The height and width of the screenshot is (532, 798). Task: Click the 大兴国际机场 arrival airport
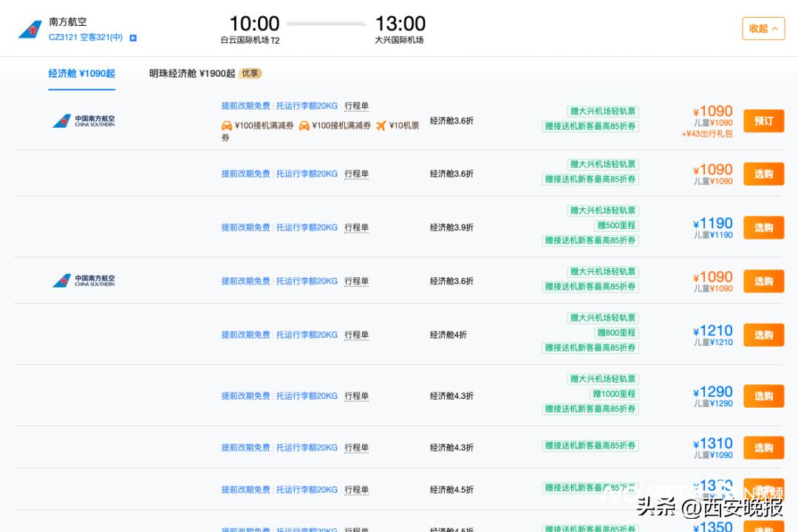coord(399,40)
